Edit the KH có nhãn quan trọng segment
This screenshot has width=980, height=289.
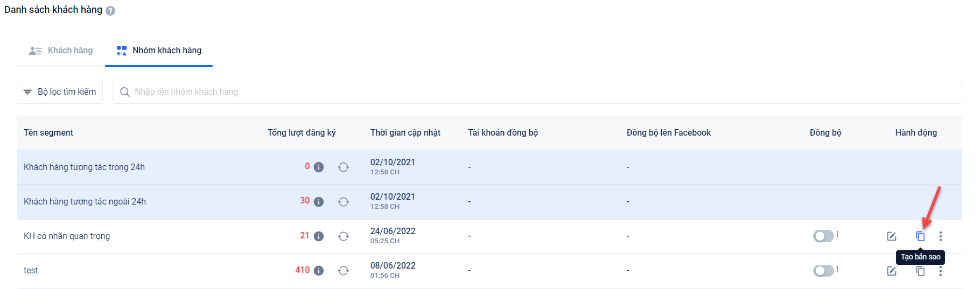pos(892,236)
